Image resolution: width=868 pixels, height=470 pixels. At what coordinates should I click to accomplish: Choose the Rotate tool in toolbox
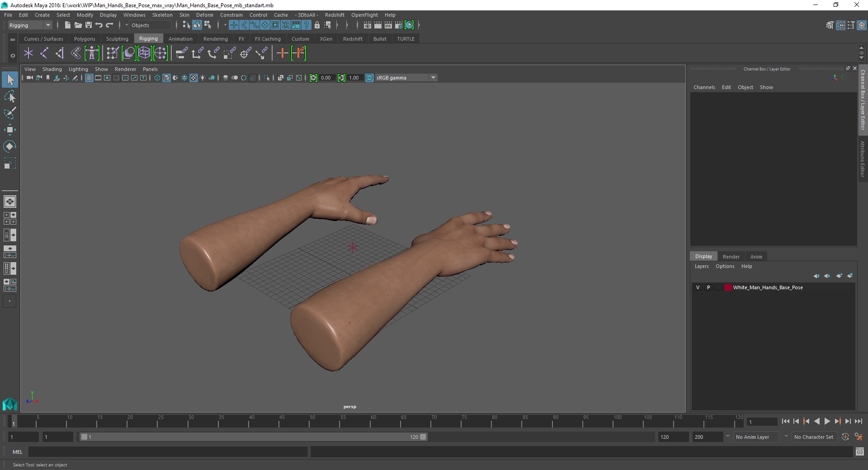pos(10,146)
